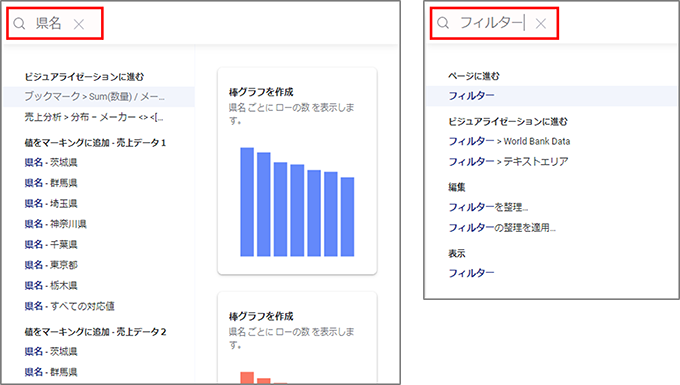The width and height of the screenshot is (680, 385).
Task: Select 県名 - 埼玉県 marking value
Action: tap(51, 203)
